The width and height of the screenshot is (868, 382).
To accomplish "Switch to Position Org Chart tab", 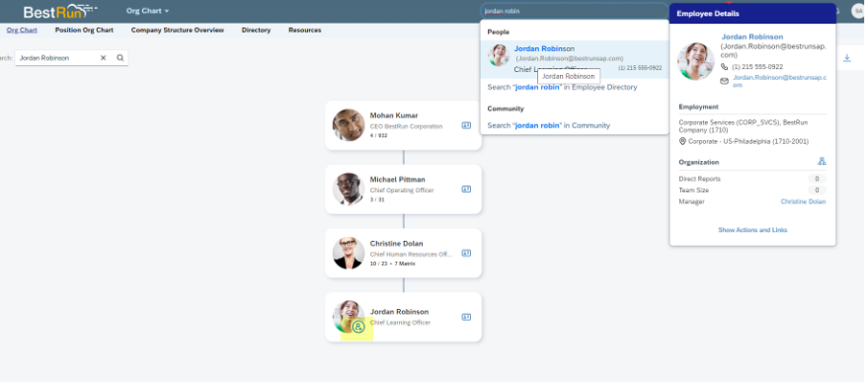I will coord(84,30).
